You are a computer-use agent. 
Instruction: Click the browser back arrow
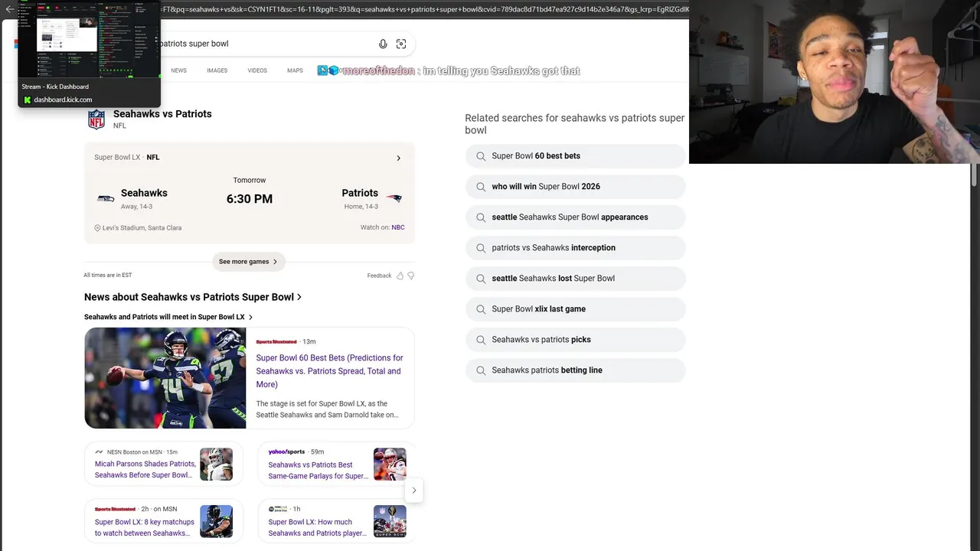point(9,9)
